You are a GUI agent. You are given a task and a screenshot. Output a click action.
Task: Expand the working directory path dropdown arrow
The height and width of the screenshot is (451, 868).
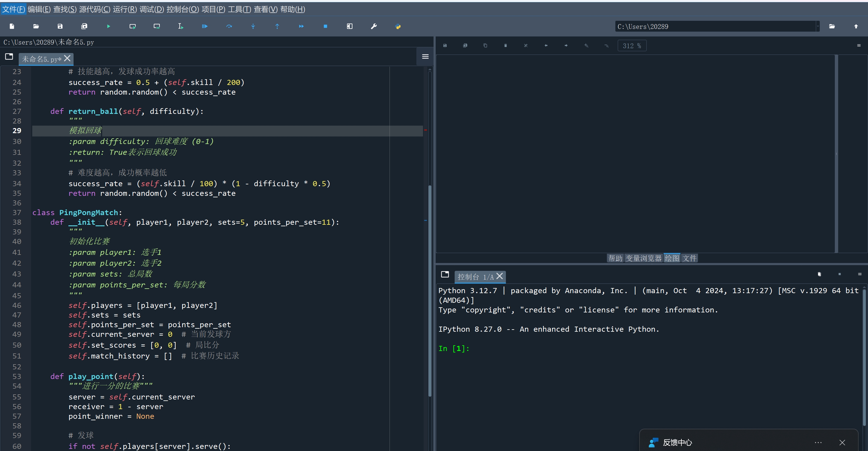click(x=818, y=26)
